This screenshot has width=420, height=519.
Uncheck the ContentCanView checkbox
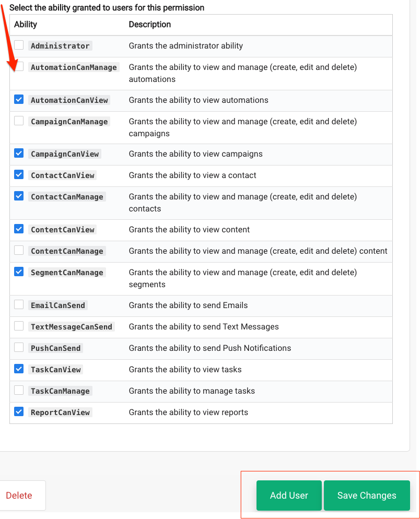click(x=19, y=229)
